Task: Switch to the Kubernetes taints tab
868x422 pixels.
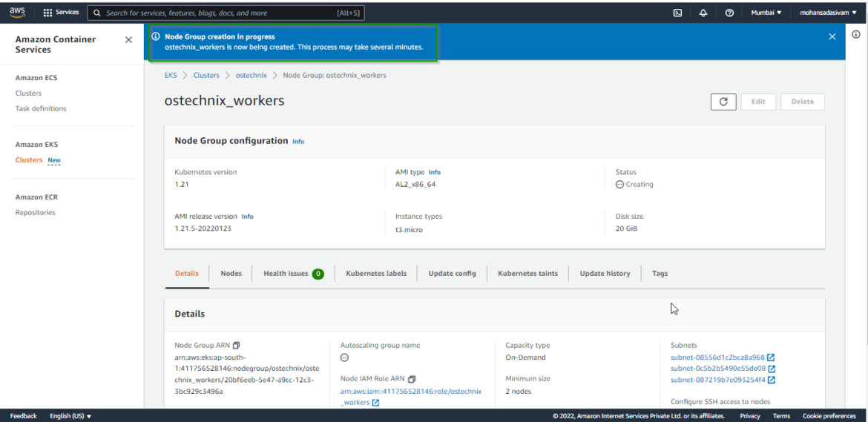Action: (x=527, y=274)
